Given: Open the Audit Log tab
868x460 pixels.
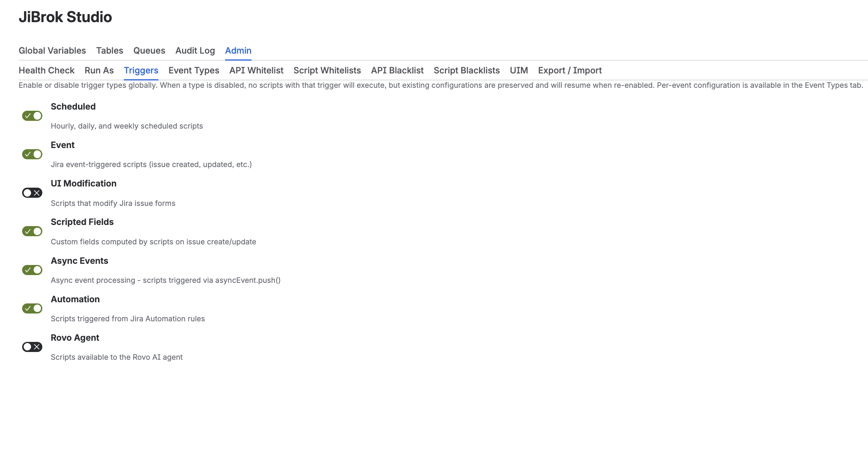Looking at the screenshot, I should (195, 51).
